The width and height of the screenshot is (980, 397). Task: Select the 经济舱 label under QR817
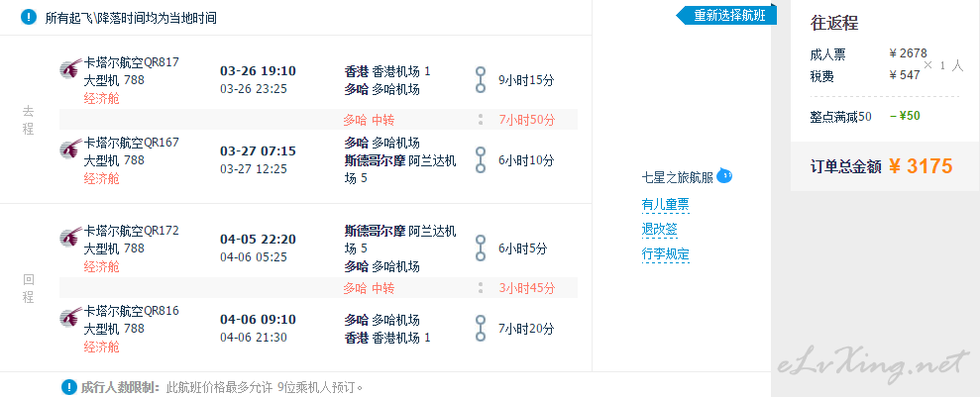click(x=101, y=99)
